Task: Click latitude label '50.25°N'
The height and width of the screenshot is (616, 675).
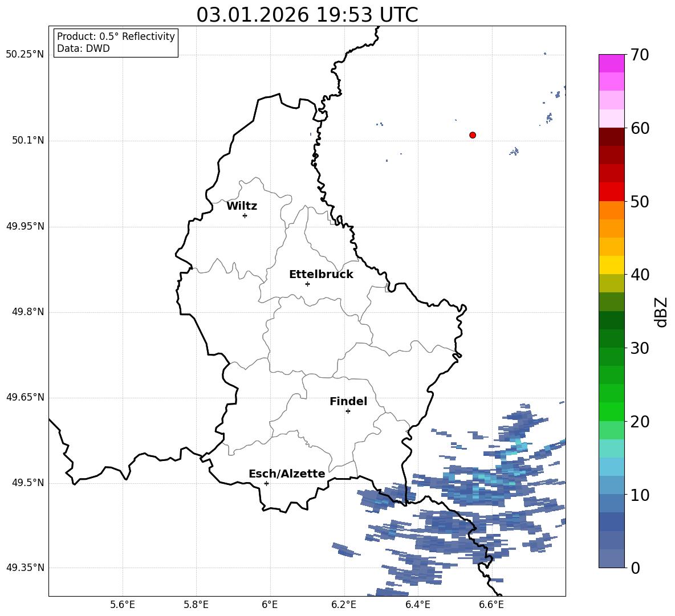Action: [25, 55]
